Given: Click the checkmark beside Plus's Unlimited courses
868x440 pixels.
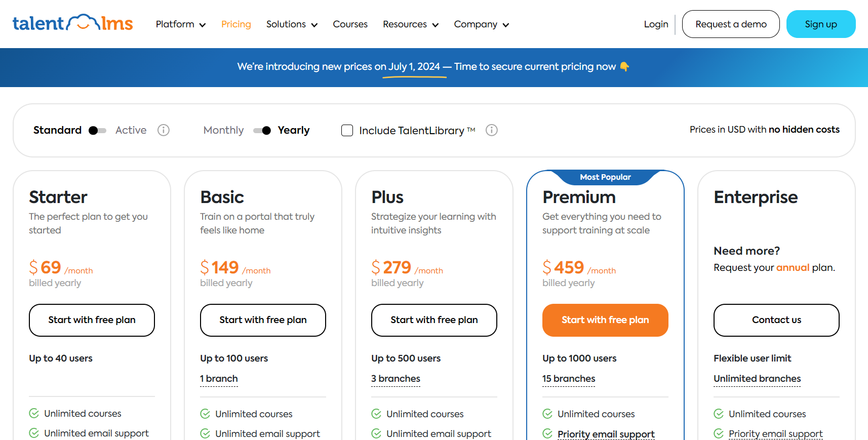Looking at the screenshot, I should click(x=376, y=414).
